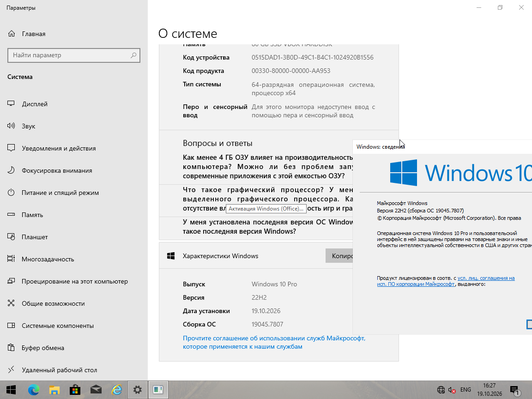Open the Общие возможности icon
532x399 pixels.
click(11, 303)
